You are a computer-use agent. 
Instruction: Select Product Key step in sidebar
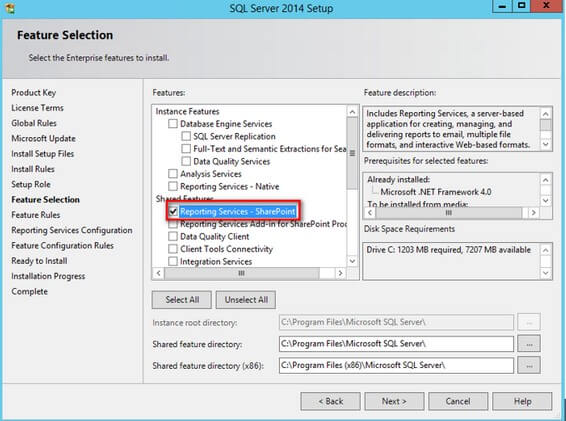pyautogui.click(x=34, y=92)
